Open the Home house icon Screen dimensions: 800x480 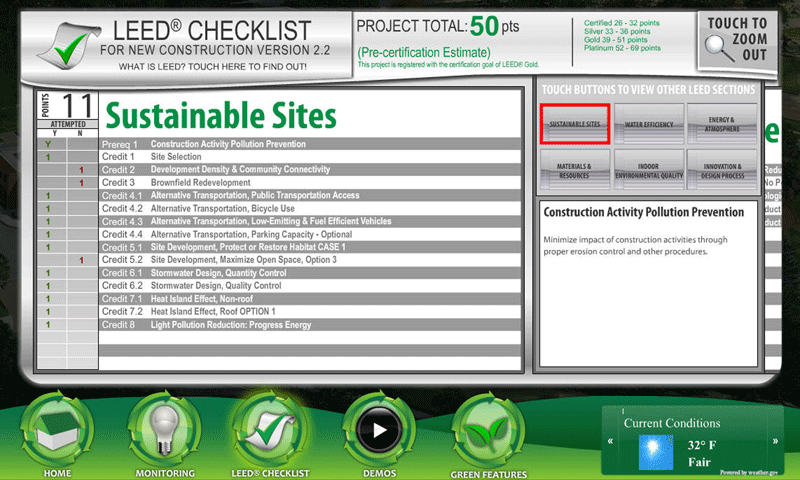(57, 430)
